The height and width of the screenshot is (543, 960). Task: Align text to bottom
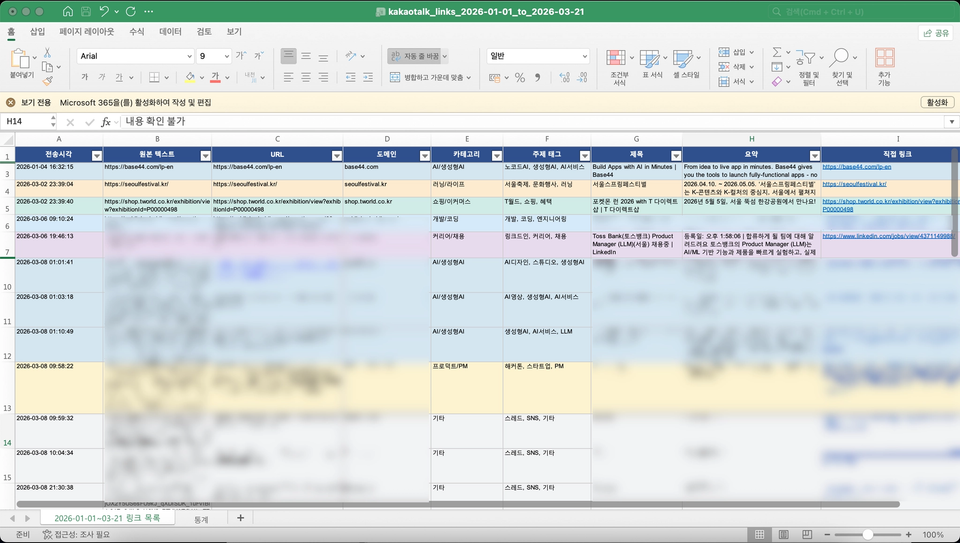323,56
